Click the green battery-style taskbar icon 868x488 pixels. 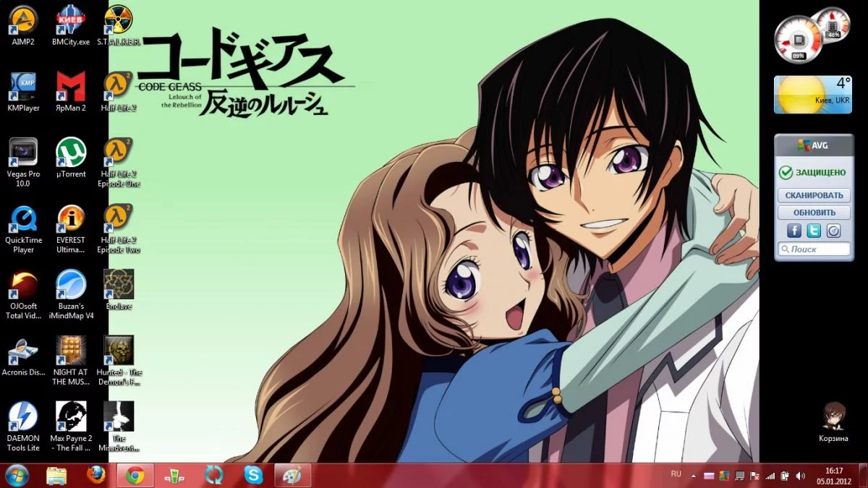click(x=174, y=475)
